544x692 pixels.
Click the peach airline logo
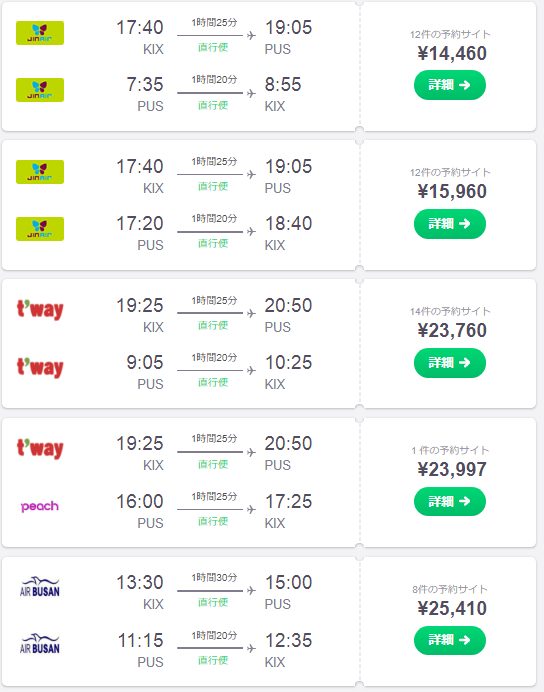coord(40,506)
